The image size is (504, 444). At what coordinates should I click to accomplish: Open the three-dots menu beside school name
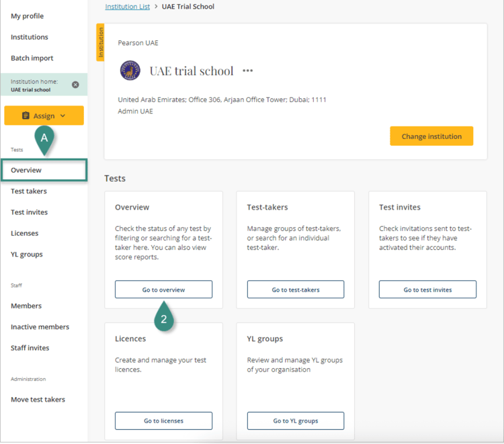(x=248, y=71)
